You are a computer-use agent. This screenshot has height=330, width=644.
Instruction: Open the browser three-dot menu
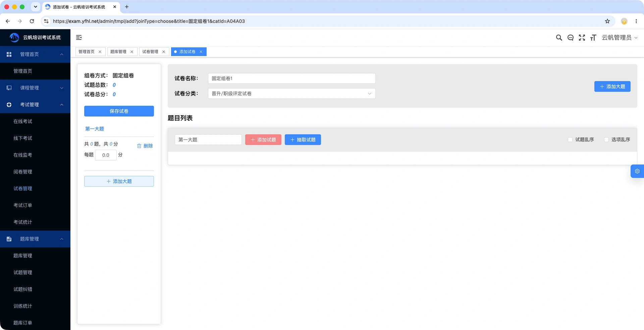[636, 21]
